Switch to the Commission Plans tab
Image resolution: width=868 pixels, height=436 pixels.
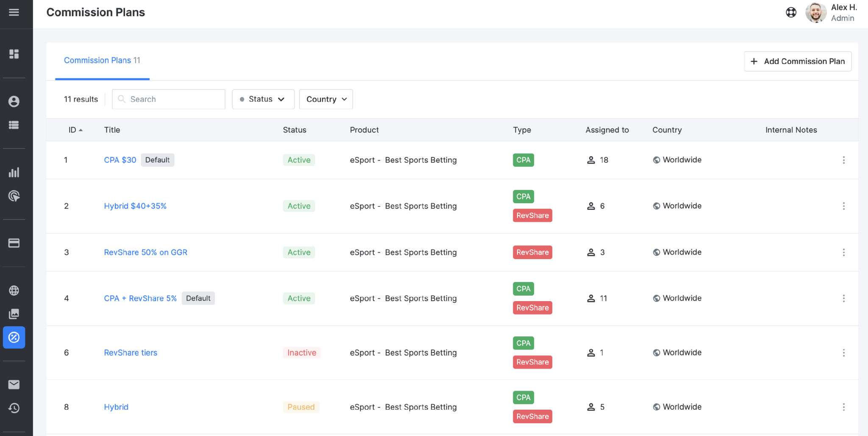click(x=102, y=60)
